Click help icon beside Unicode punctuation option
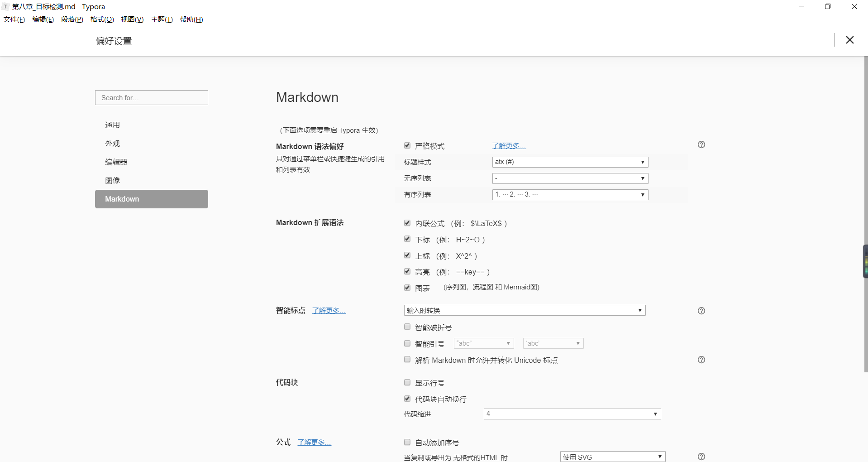Viewport: 868px width, 462px height. pyautogui.click(x=701, y=360)
